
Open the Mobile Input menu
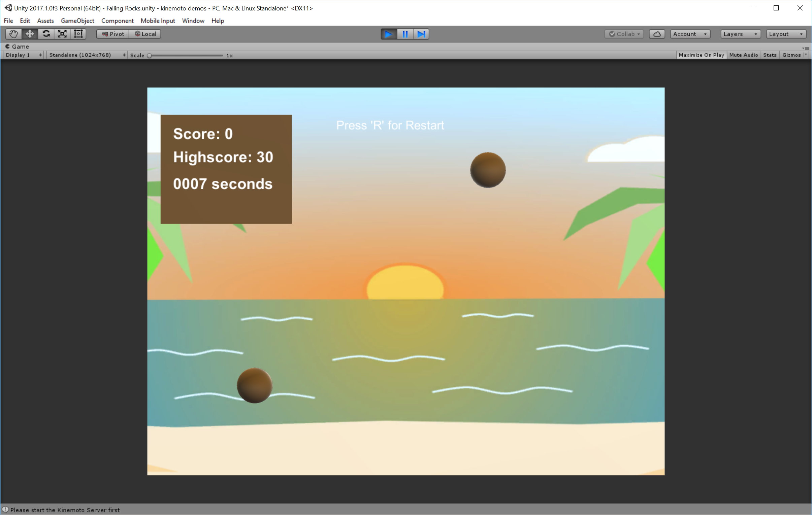[158, 21]
